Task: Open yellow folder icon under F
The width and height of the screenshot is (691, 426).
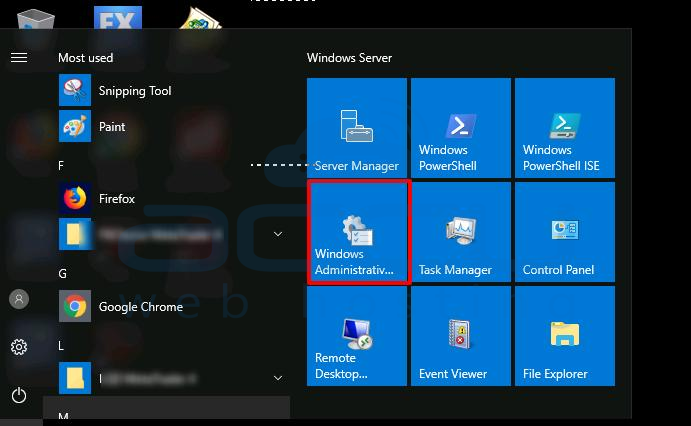Action: point(75,234)
